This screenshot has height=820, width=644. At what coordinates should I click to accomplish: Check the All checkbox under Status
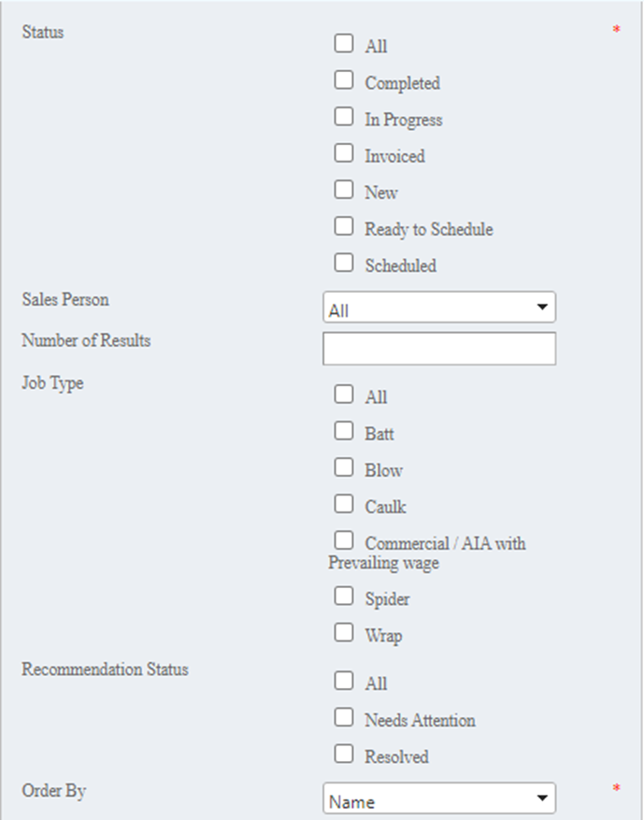coord(344,43)
